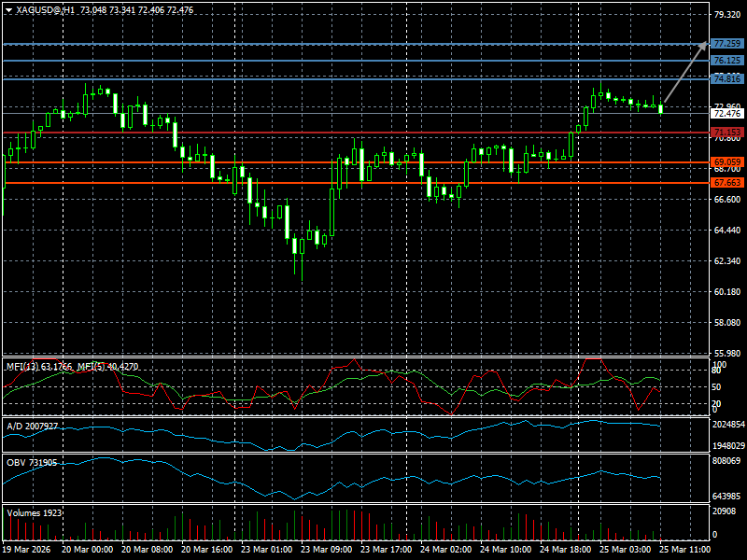Select the 74.816 blue price level tag
747x560 pixels.
point(726,79)
